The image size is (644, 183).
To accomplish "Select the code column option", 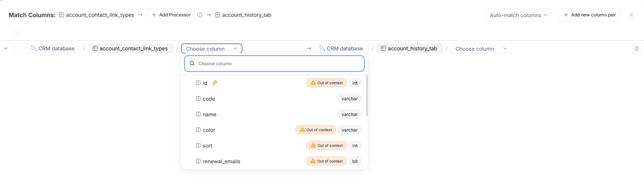I will (x=209, y=99).
